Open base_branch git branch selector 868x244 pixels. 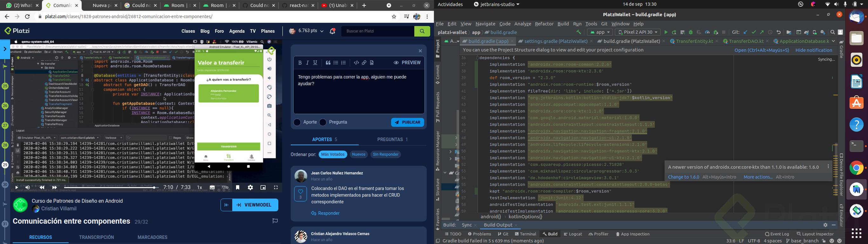pos(802,241)
